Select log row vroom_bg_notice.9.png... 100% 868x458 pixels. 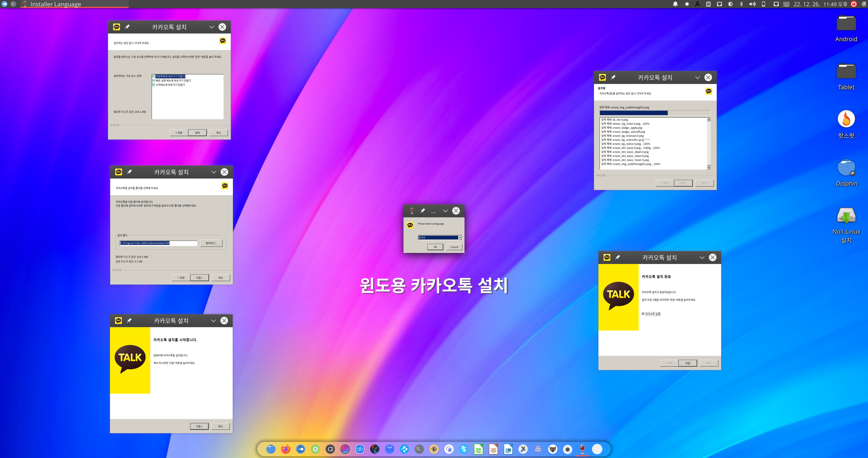[626, 144]
